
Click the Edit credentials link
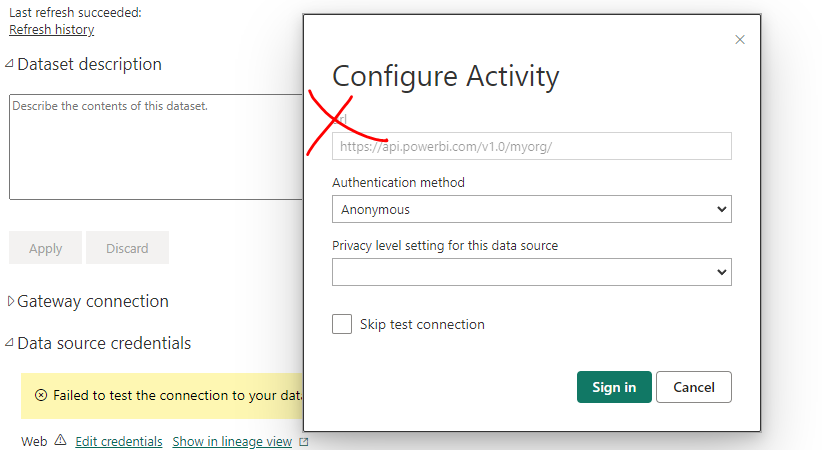coord(119,442)
